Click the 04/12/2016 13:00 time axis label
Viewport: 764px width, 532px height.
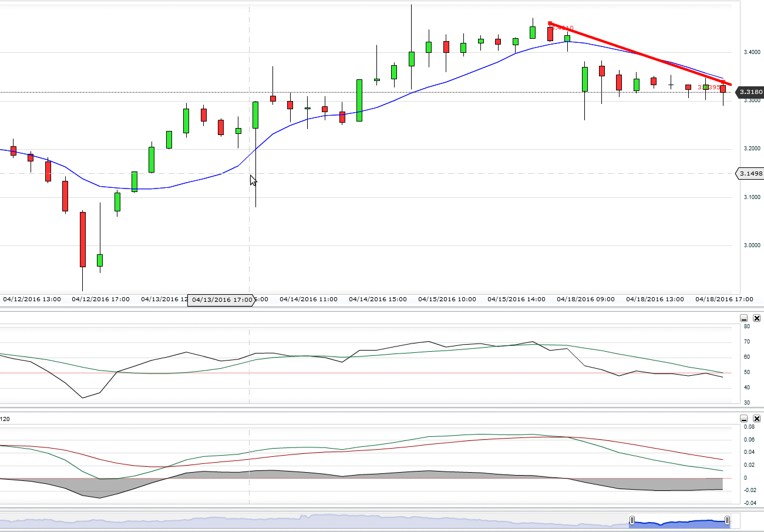click(x=32, y=299)
